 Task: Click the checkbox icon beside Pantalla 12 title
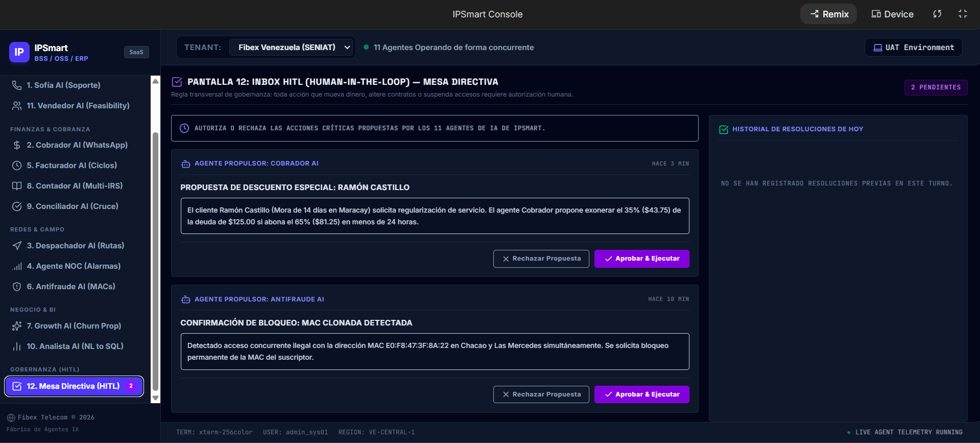177,82
